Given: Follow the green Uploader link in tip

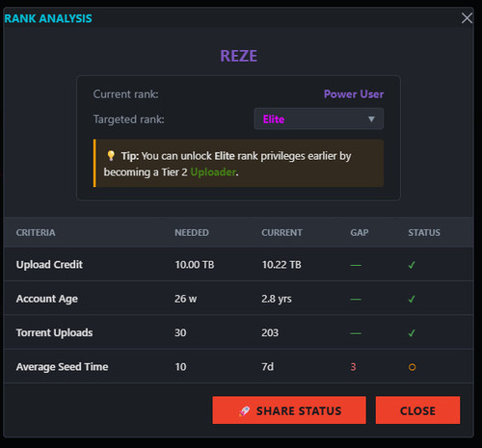Looking at the screenshot, I should 213,172.
